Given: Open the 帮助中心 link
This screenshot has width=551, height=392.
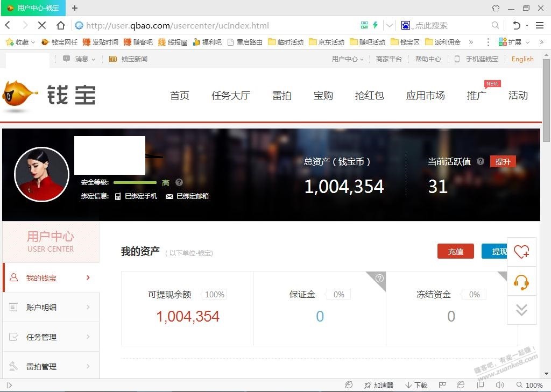Looking at the screenshot, I should 428,59.
